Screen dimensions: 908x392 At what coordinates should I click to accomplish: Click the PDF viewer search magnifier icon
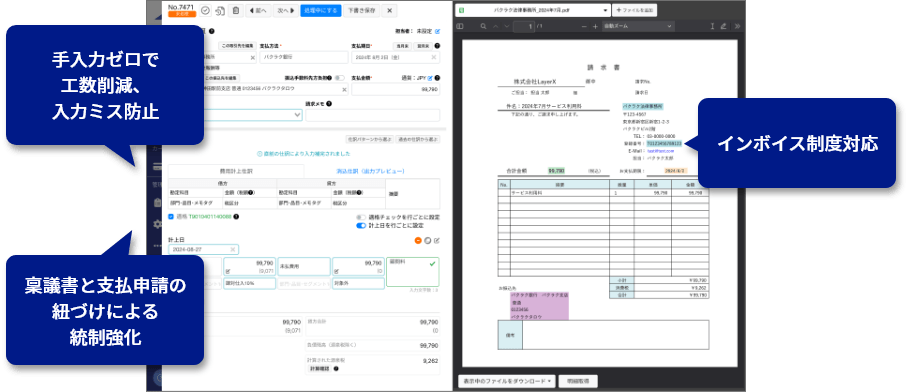click(x=483, y=26)
